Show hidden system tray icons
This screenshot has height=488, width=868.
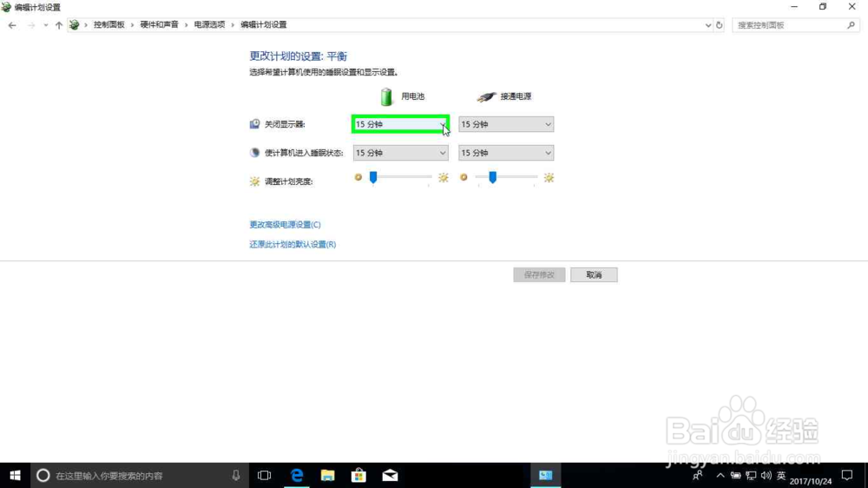(x=720, y=475)
